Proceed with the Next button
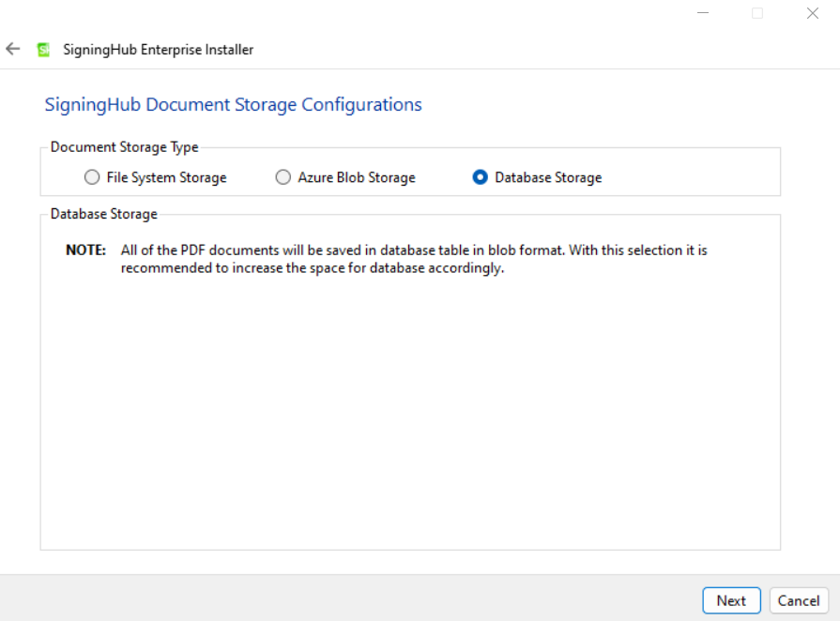Viewport: 840px width, 621px height. point(731,600)
